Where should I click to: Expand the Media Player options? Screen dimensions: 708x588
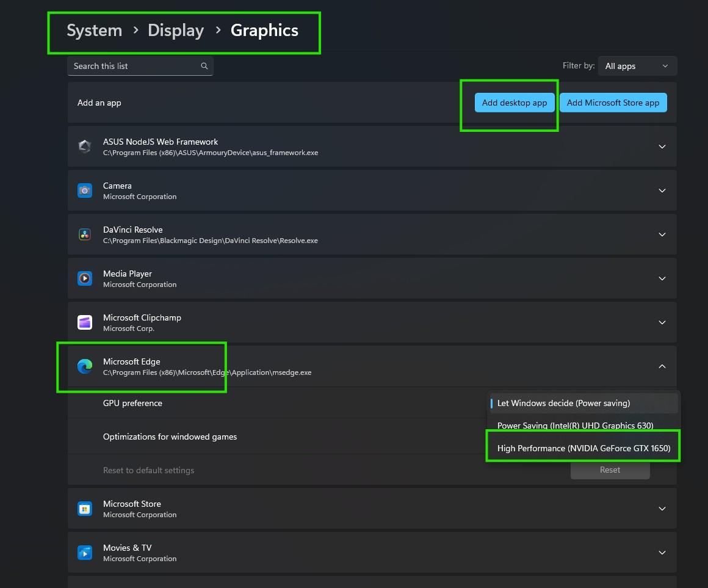(662, 278)
